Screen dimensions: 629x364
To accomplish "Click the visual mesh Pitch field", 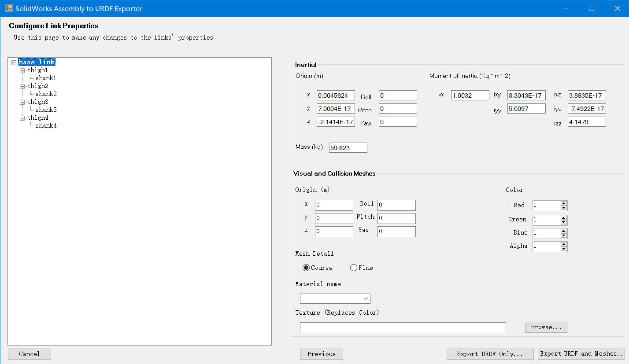I will point(396,219).
